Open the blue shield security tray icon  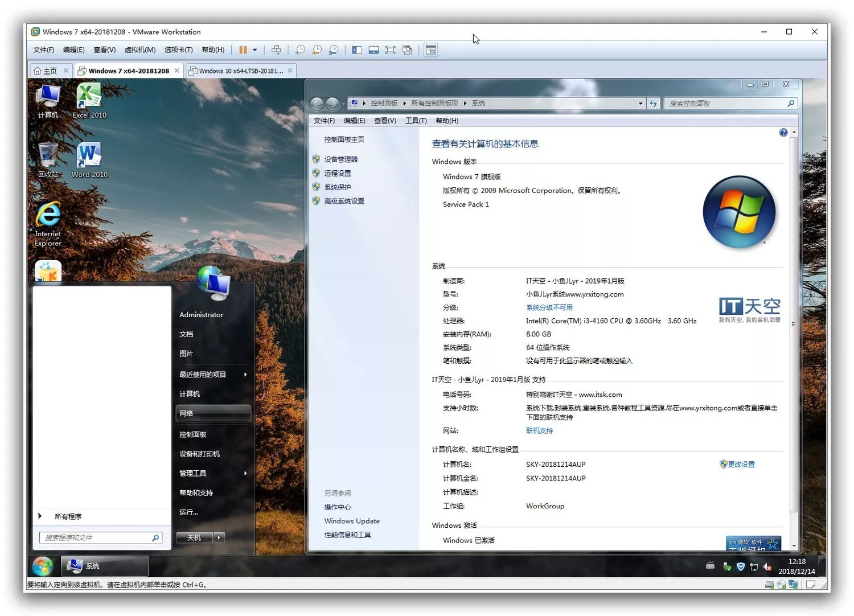point(741,566)
